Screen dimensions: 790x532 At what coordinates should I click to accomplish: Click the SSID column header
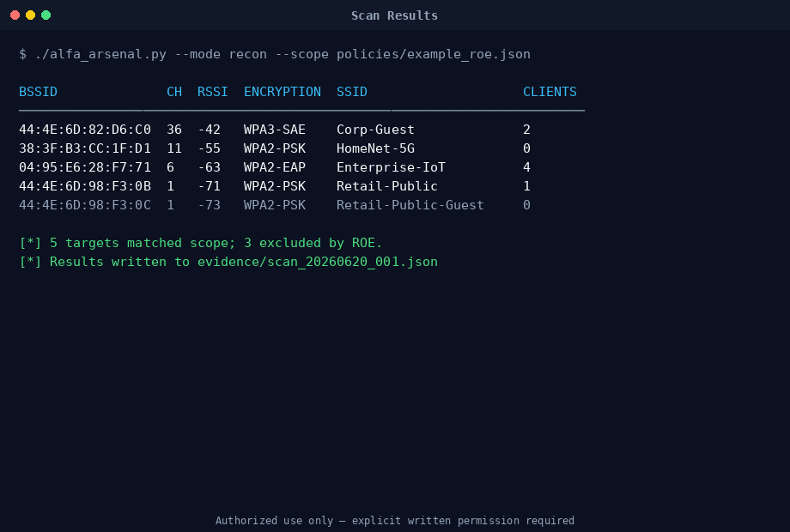352,92
